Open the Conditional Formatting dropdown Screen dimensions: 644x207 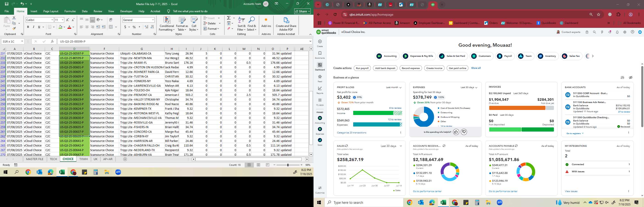167,24
